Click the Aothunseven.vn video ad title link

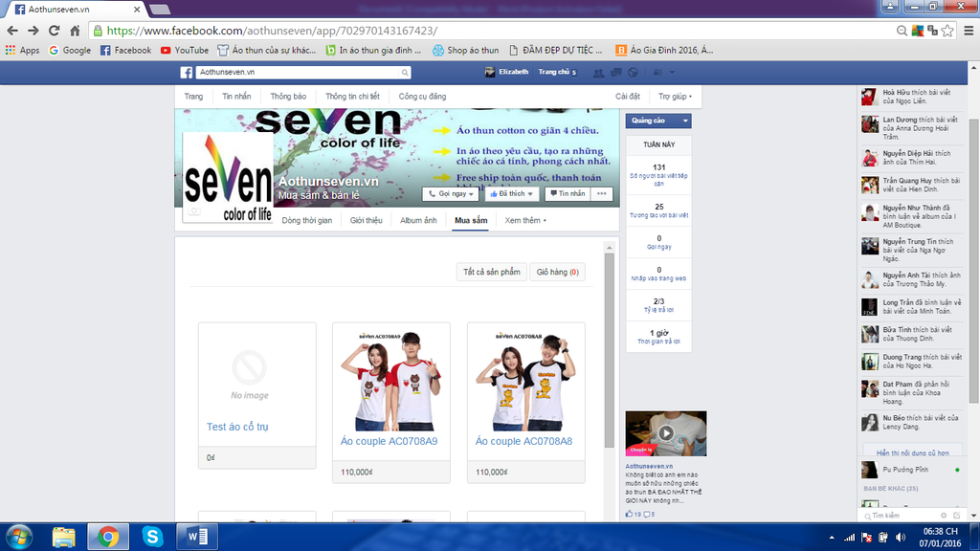[650, 466]
